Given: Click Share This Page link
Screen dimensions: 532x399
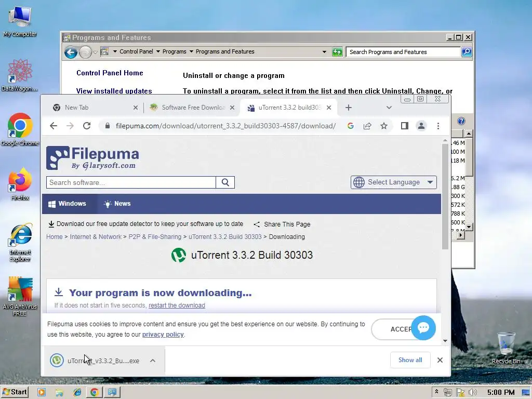Looking at the screenshot, I should click(282, 224).
